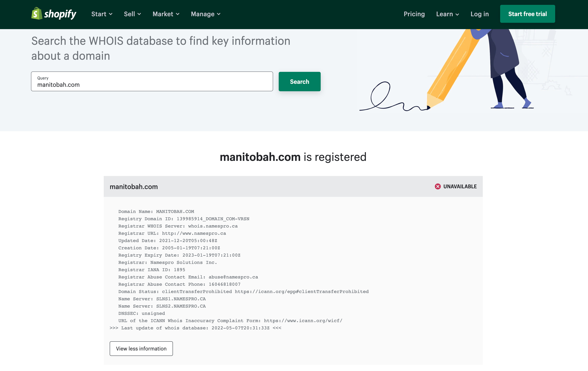Expand the Start dropdown menu
Viewport: 588px width, 371px height.
pyautogui.click(x=102, y=14)
